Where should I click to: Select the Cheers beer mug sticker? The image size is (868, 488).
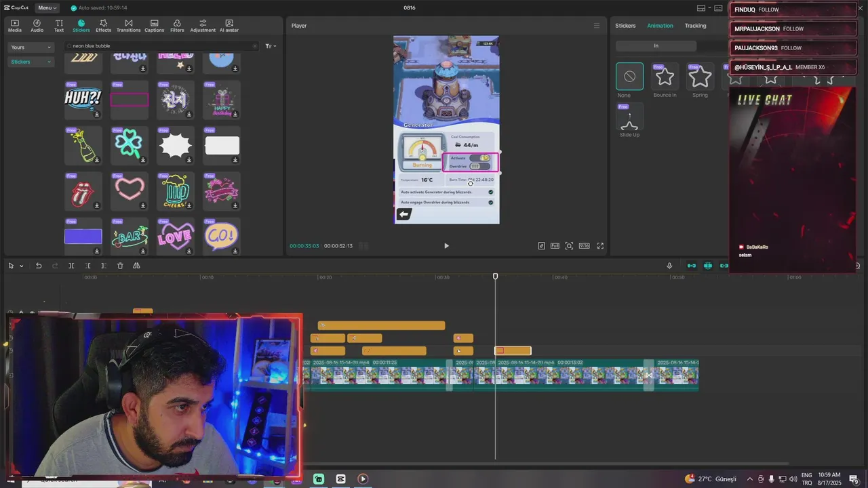pos(175,191)
